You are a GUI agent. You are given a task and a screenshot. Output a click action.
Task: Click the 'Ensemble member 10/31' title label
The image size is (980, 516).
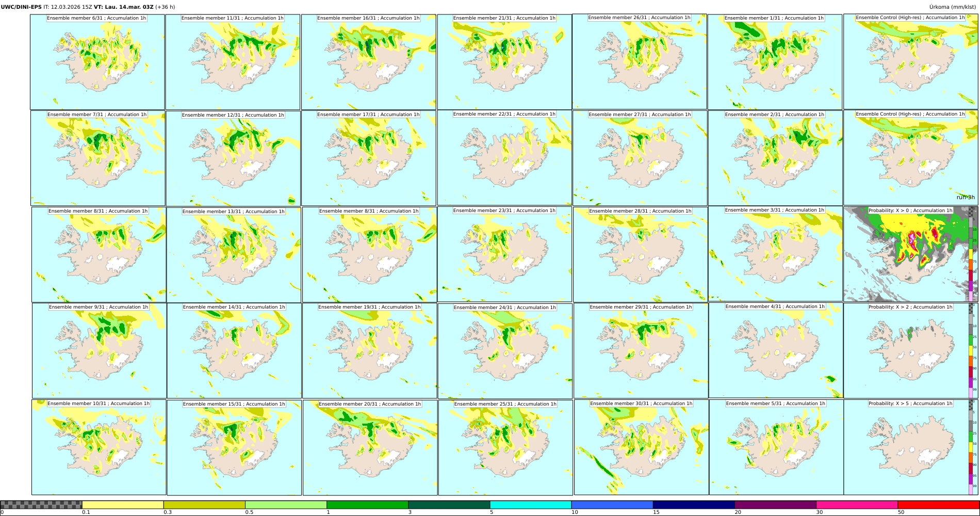(99, 404)
